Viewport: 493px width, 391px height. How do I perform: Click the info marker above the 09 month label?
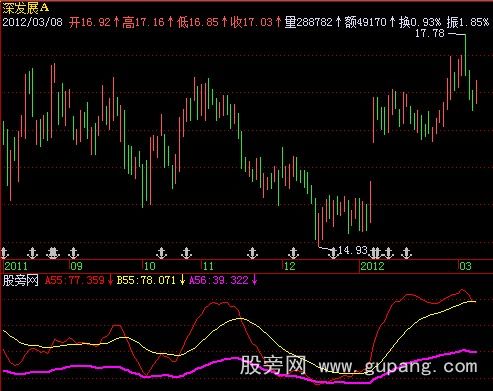click(x=73, y=253)
